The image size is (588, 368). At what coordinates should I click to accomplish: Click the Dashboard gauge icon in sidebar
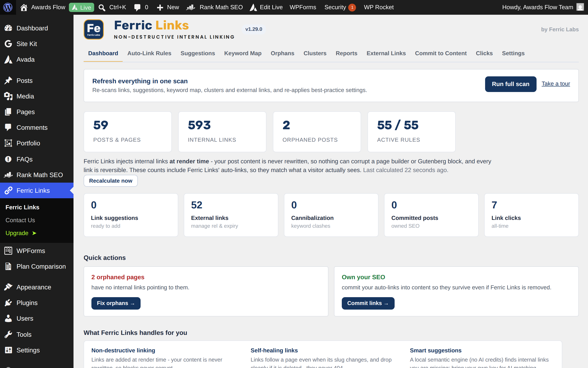[8, 28]
